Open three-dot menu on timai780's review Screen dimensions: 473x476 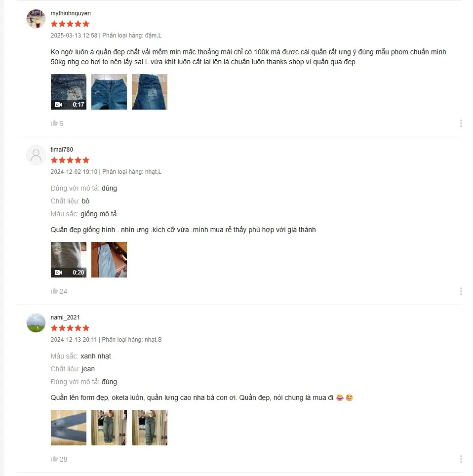pos(461,291)
